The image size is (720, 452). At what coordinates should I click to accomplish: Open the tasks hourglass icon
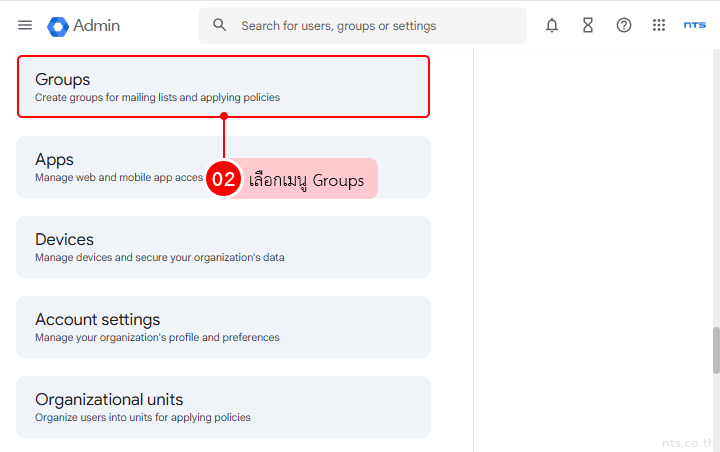(x=588, y=25)
